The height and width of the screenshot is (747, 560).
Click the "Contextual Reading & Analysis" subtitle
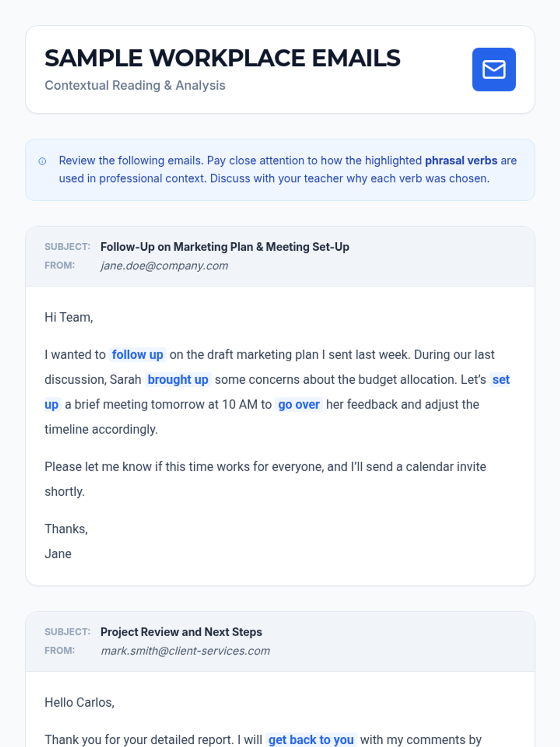[x=135, y=85]
